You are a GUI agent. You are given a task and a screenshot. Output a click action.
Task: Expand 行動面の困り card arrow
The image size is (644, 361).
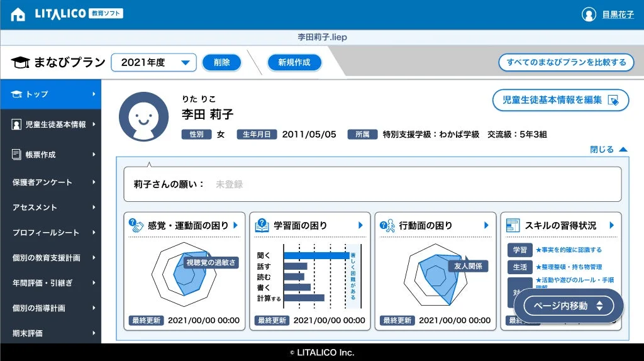click(486, 225)
